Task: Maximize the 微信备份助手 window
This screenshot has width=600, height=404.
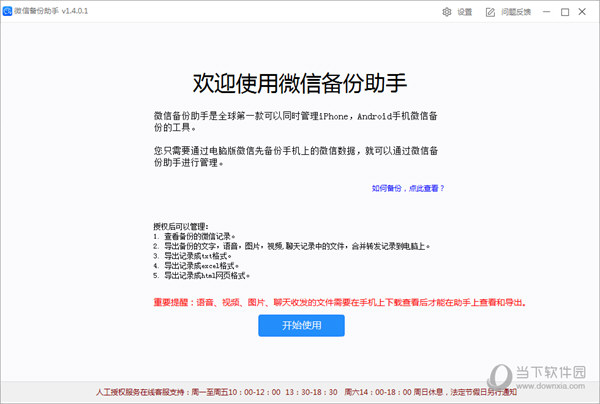Action: (565, 12)
